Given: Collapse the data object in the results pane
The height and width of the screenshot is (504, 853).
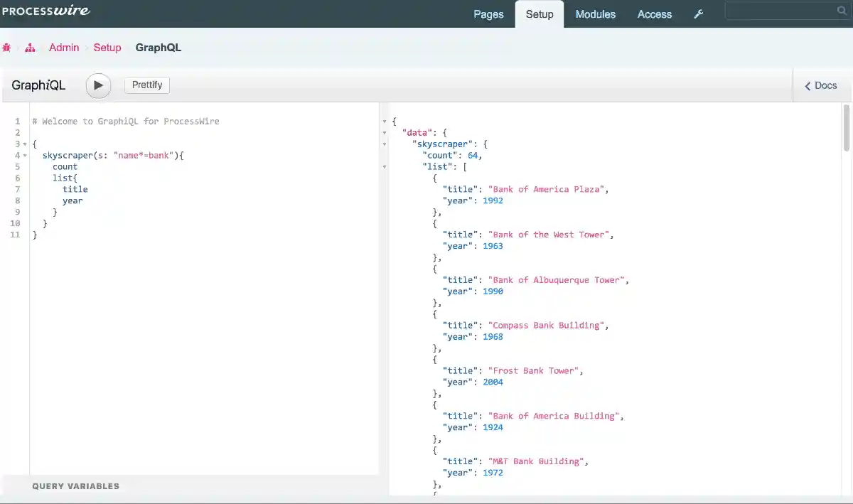Looking at the screenshot, I should 384,132.
